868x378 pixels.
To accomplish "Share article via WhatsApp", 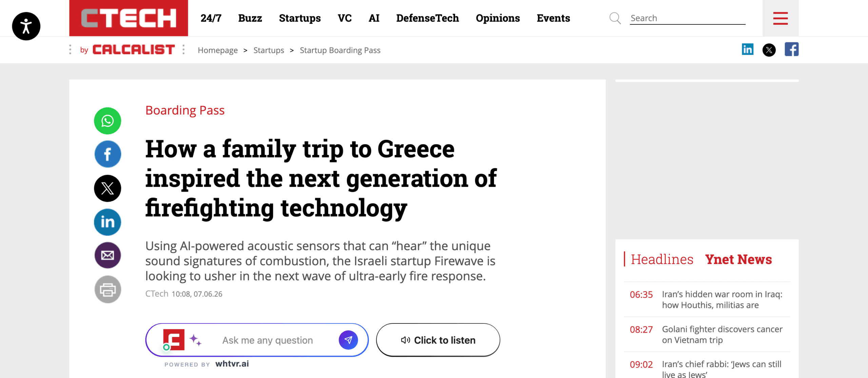I will point(107,121).
